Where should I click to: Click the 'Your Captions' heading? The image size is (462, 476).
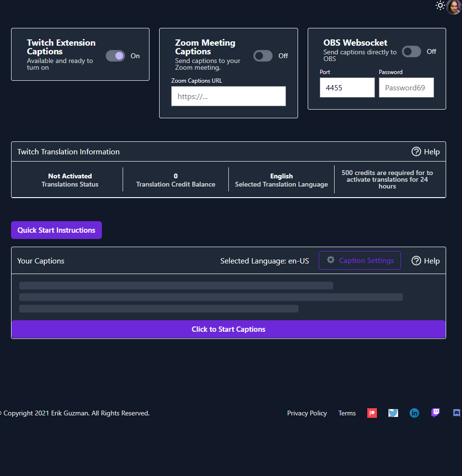point(41,261)
